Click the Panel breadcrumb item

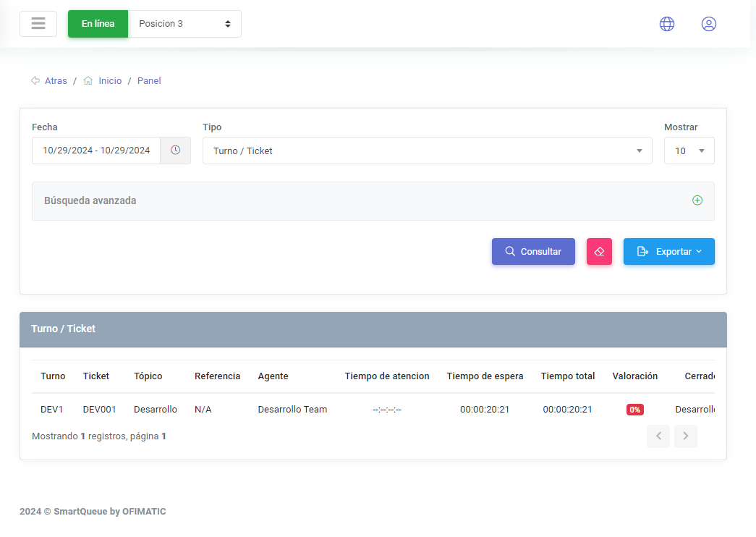tap(149, 81)
